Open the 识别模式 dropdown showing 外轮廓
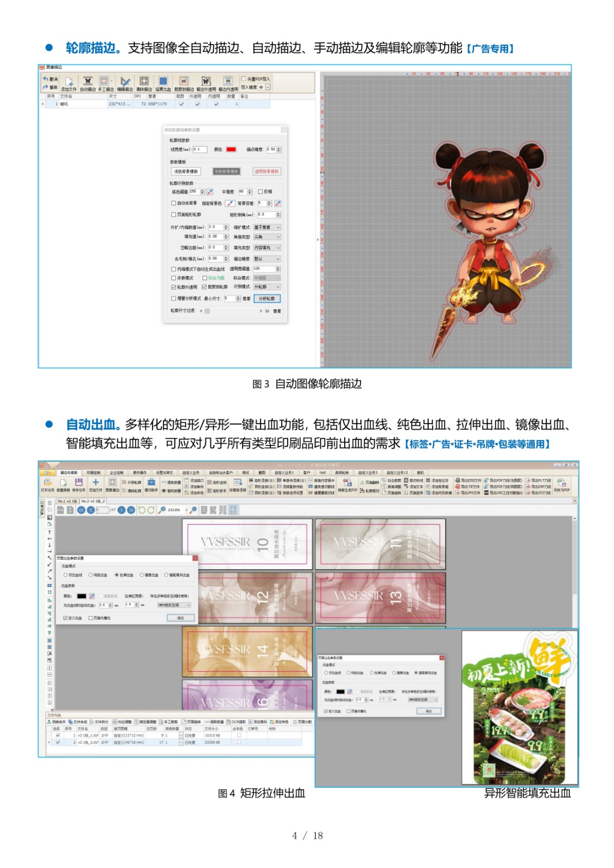 coord(267,287)
